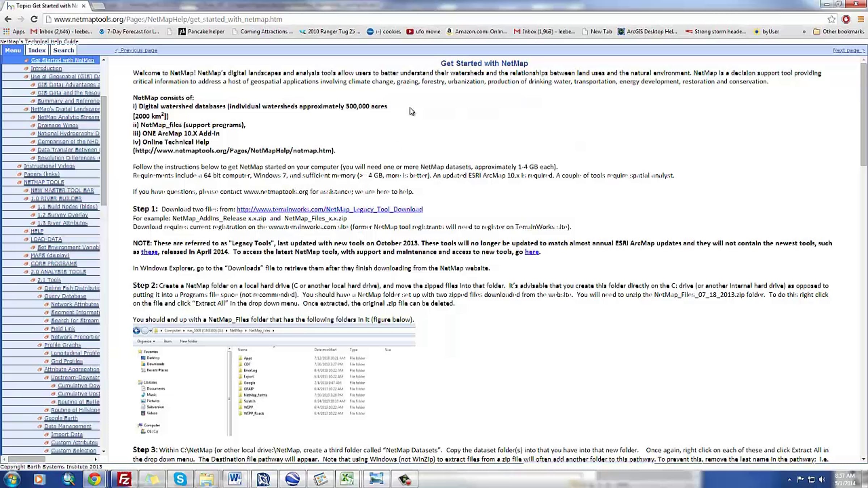
Task: Open Windows Explorer from the taskbar
Action: pos(207,479)
